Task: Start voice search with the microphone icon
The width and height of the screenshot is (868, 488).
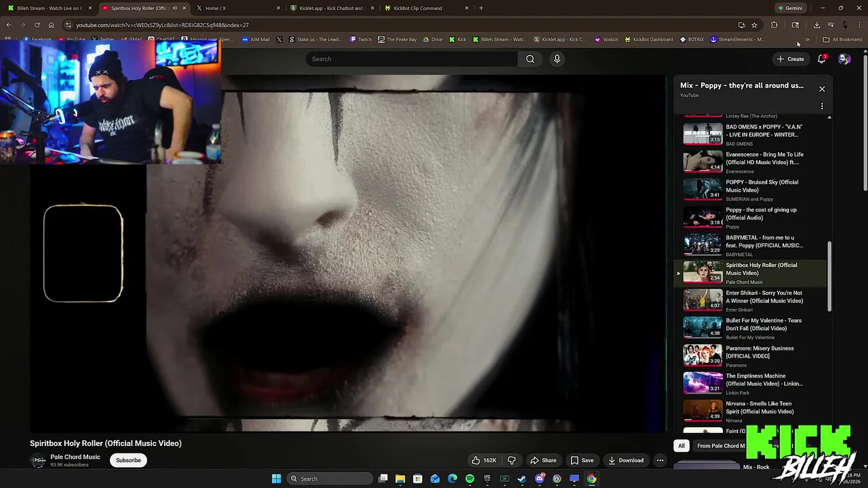Action: pos(557,59)
